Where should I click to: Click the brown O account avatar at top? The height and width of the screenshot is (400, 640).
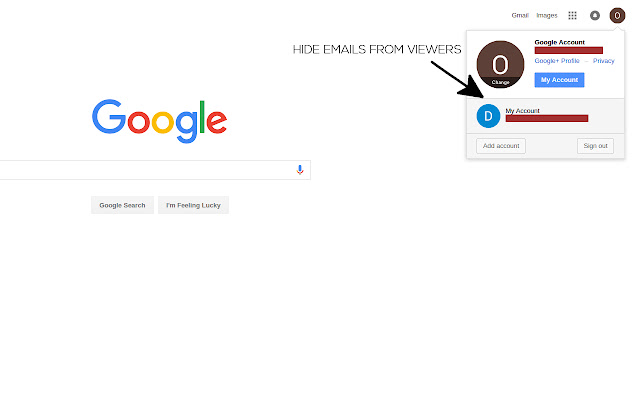(617, 16)
